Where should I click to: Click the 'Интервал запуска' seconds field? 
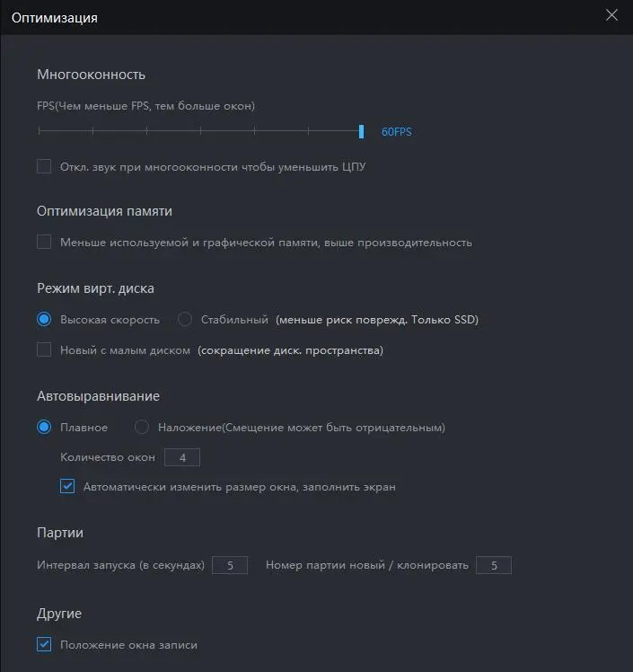tap(230, 565)
